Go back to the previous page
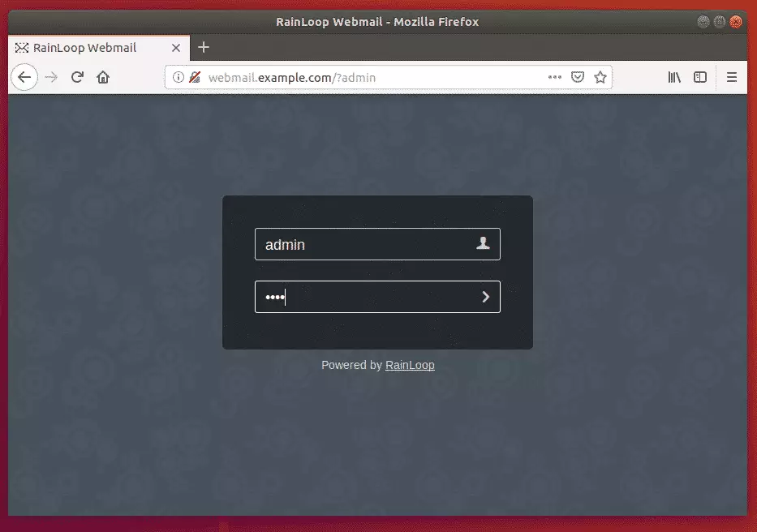Screen dimensions: 757x532 (x=24, y=77)
